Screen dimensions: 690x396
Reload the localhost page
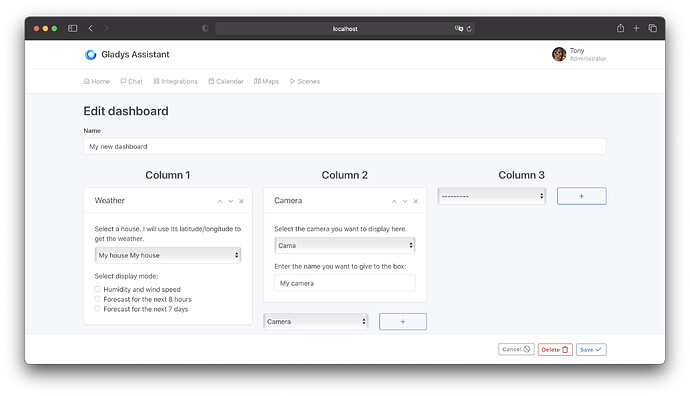pyautogui.click(x=469, y=29)
